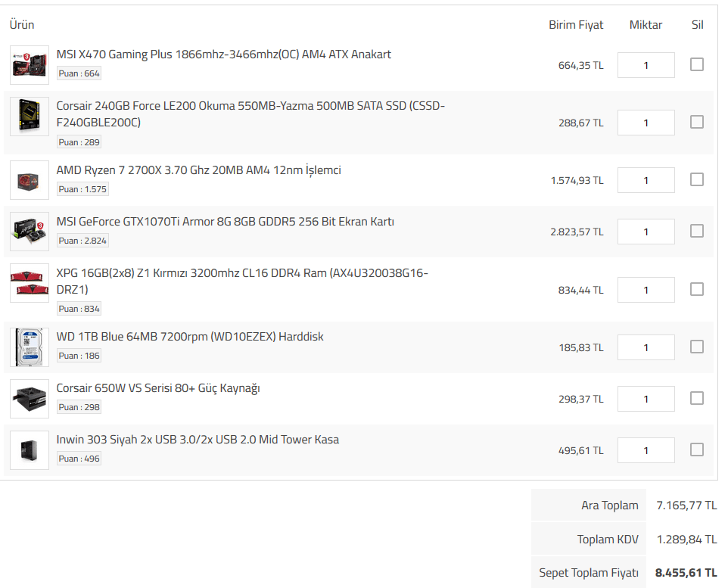This screenshot has width=728, height=588.
Task: Click the XPG red RAM image
Action: point(30,283)
